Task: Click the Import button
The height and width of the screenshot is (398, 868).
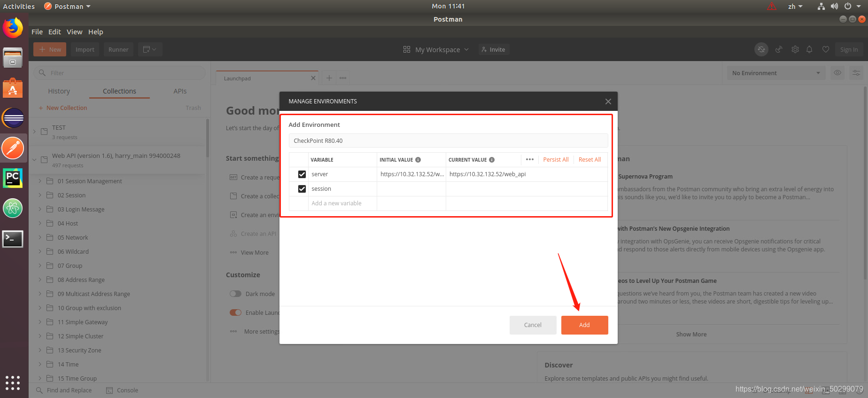Action: pyautogui.click(x=85, y=49)
